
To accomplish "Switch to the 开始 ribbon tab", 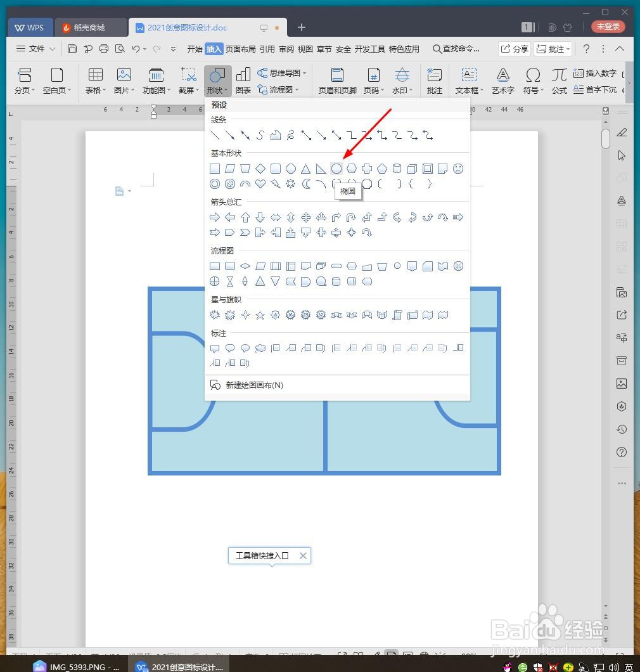I will click(x=195, y=49).
